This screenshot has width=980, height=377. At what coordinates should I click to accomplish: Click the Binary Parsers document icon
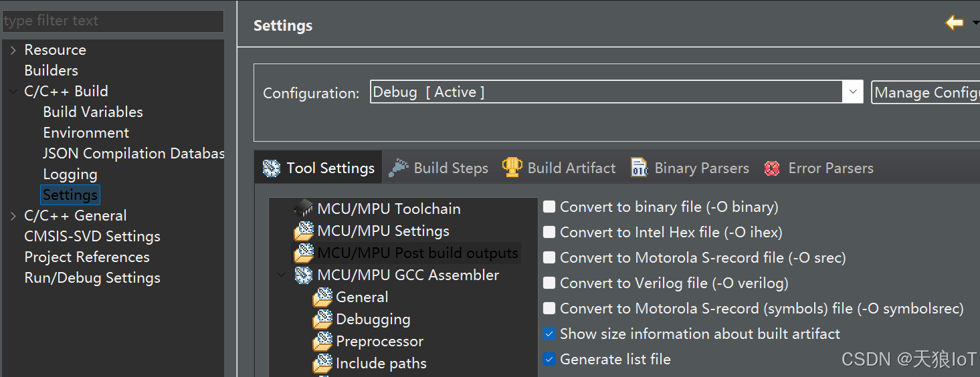click(640, 168)
